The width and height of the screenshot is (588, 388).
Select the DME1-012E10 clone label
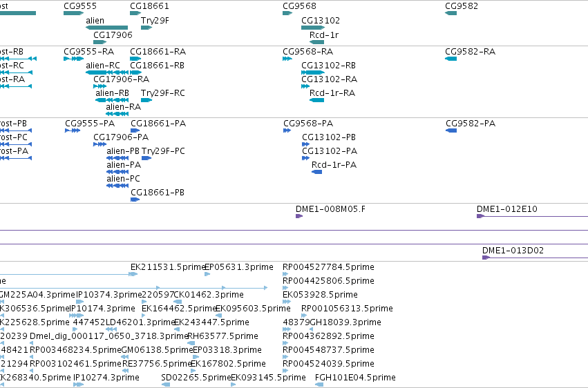(x=507, y=209)
